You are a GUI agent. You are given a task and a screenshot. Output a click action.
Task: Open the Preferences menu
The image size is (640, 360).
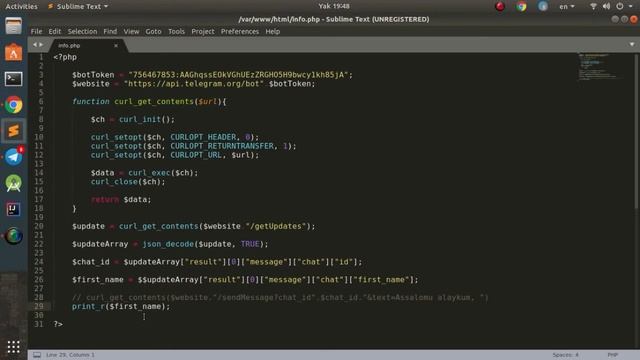[240, 31]
